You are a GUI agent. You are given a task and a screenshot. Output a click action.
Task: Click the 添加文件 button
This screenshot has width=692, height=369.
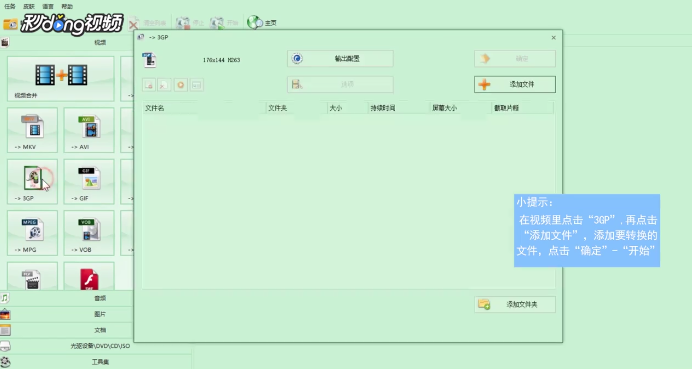click(515, 84)
